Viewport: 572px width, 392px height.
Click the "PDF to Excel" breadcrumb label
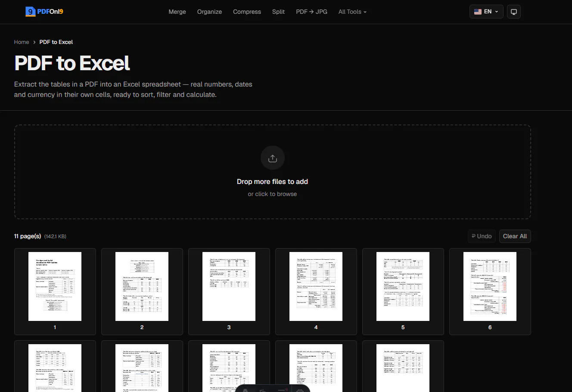(x=56, y=42)
